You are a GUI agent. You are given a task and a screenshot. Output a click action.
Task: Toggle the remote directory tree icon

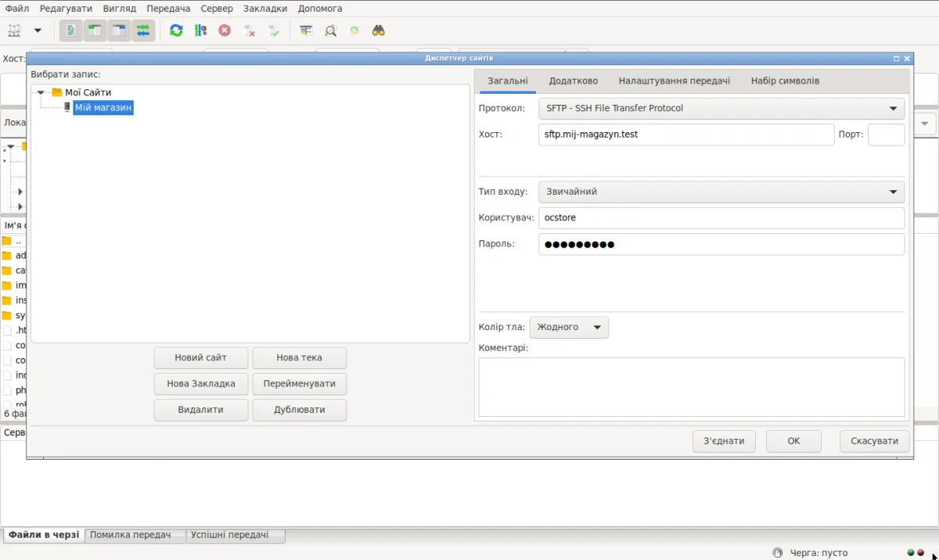(x=119, y=31)
